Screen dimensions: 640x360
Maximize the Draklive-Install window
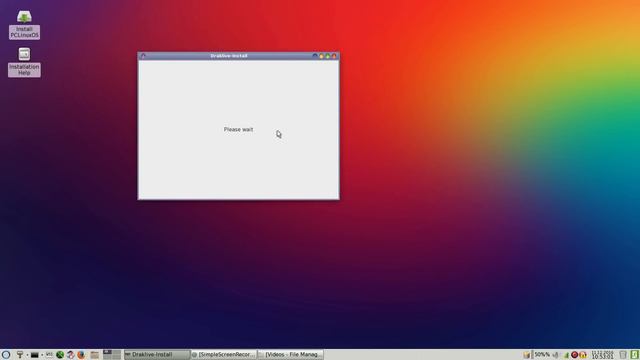(328, 56)
